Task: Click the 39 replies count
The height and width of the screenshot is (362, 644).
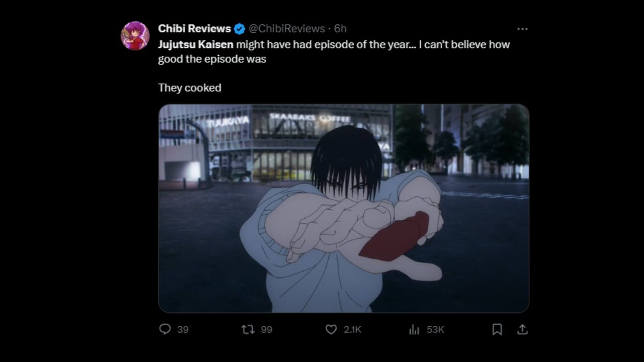Action: coord(183,329)
